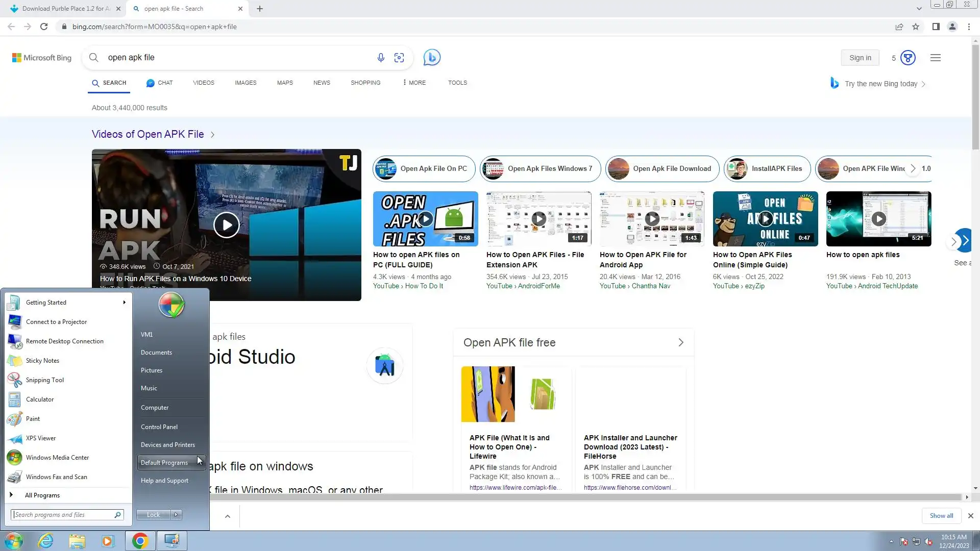Open visual search camera icon
This screenshot has width=980, height=551.
(x=399, y=58)
